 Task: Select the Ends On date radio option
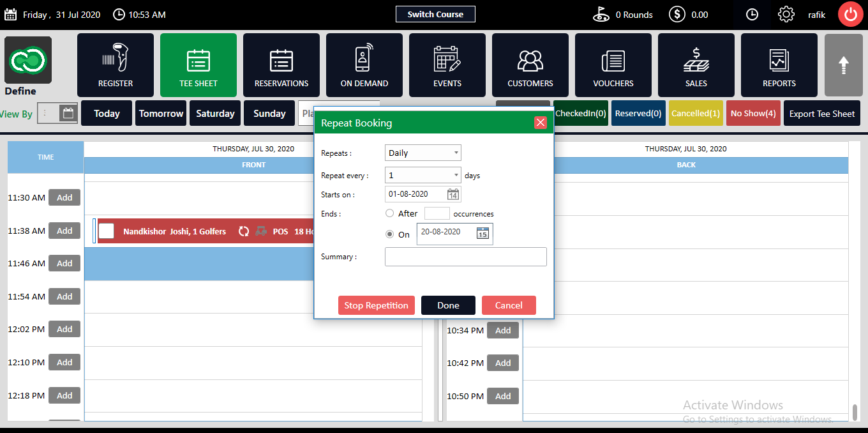pyautogui.click(x=390, y=234)
